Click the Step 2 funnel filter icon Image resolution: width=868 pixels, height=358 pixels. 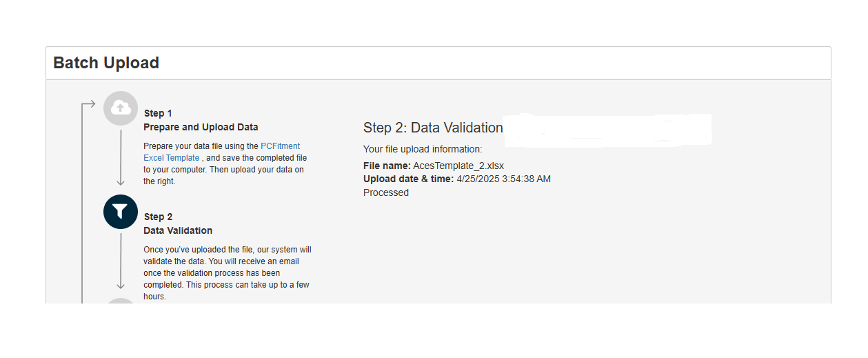coord(121,212)
